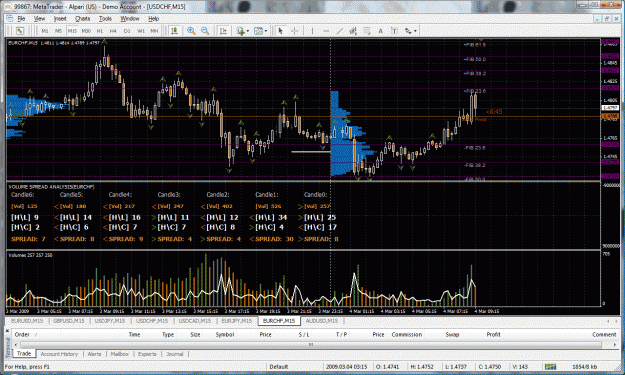
Task: Open the Indicators dropdown arrow
Action: 248,31
